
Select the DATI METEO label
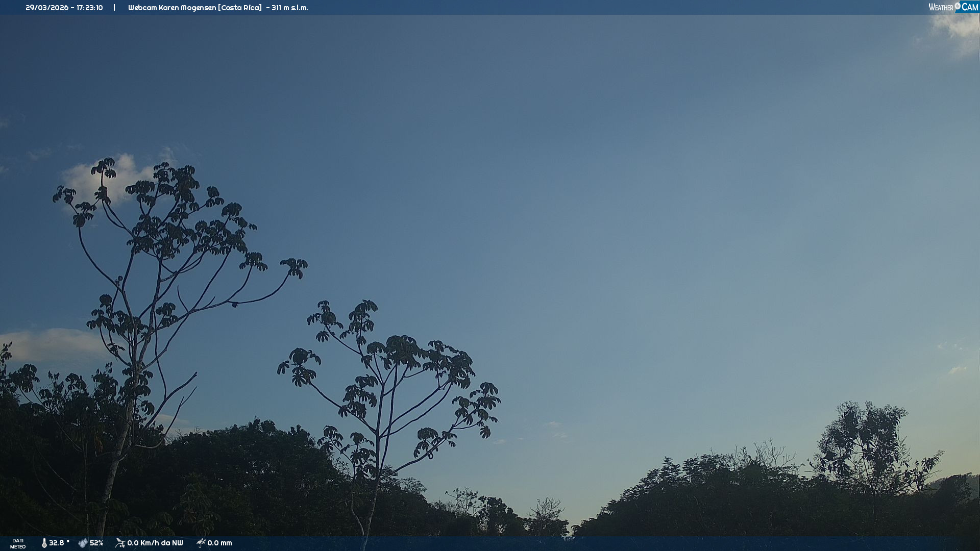tap(18, 543)
